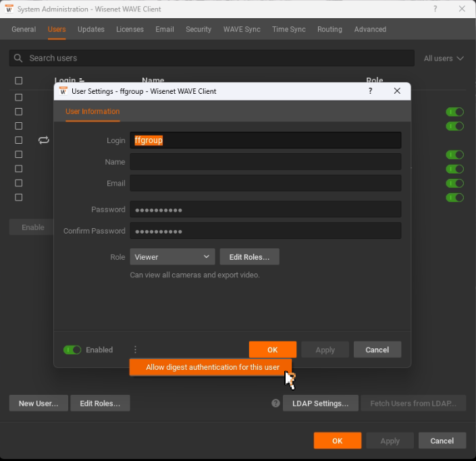Check the checkbox next to the LDAP sync icon row
Screen dimensions: 476x461
click(x=18, y=140)
